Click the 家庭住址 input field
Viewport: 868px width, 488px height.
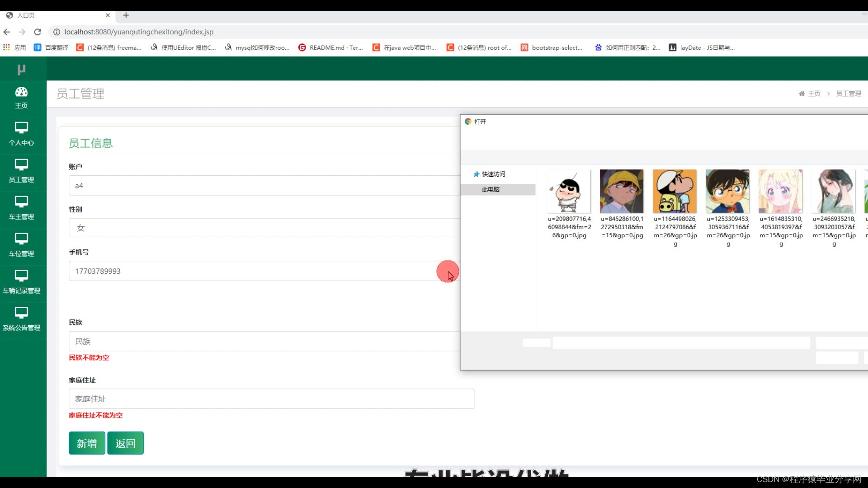pyautogui.click(x=271, y=399)
